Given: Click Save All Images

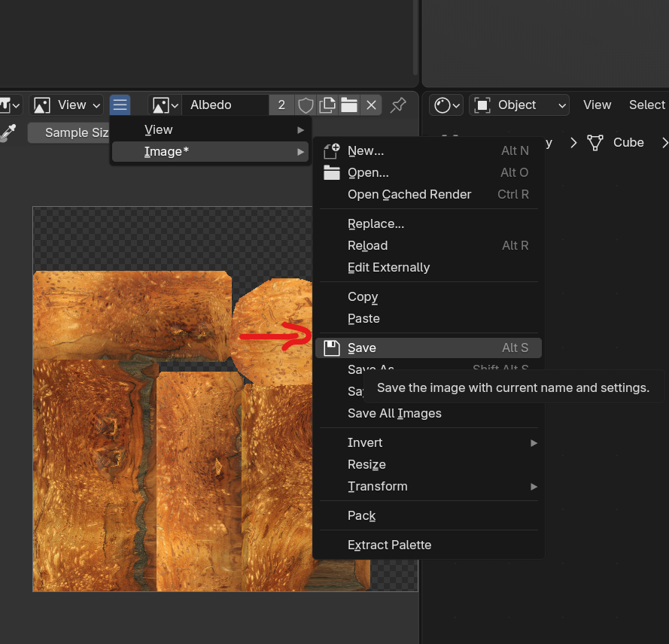Looking at the screenshot, I should click(x=428, y=413).
